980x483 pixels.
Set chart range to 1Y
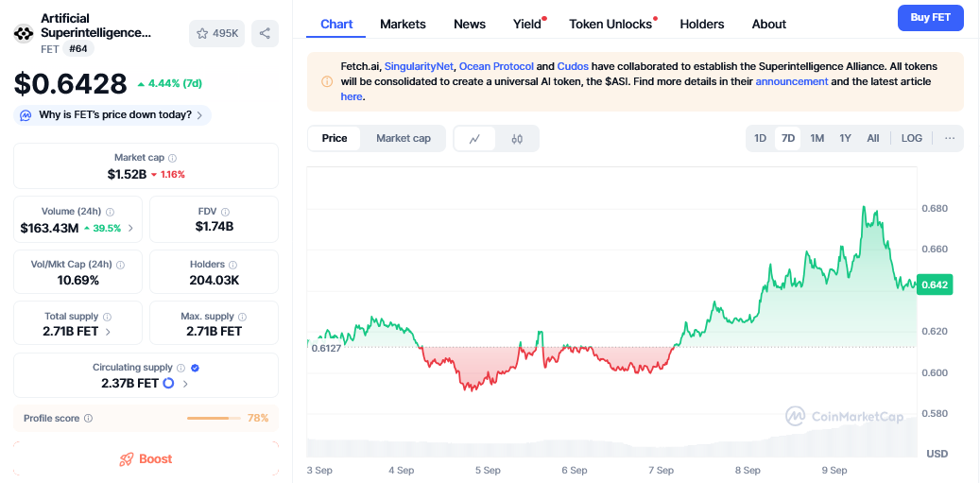845,138
